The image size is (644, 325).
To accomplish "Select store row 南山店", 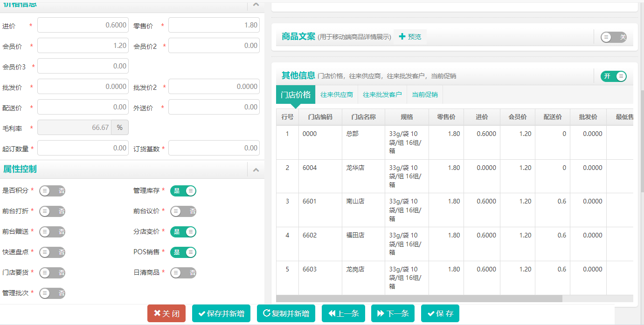I will click(455, 210).
